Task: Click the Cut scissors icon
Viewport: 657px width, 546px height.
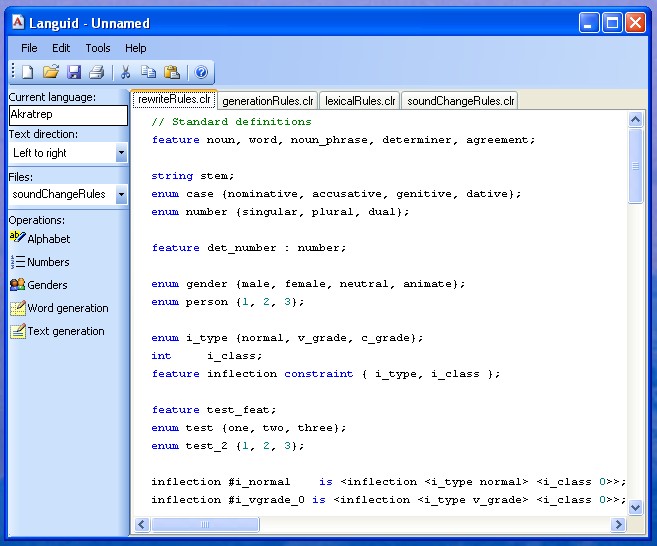Action: [x=126, y=72]
